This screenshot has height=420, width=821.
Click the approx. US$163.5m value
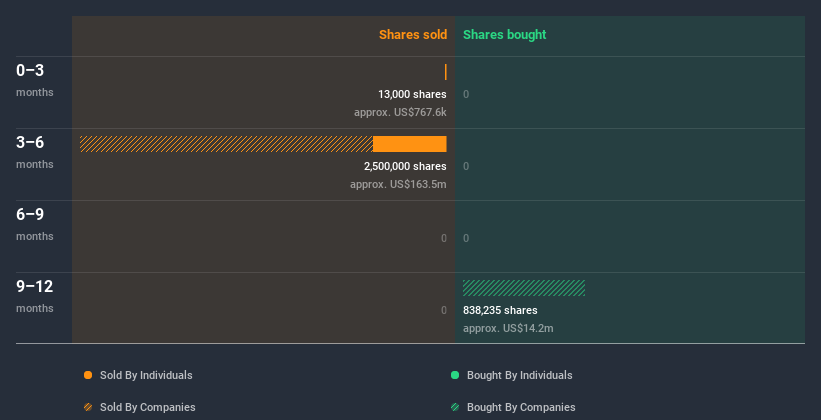(x=398, y=184)
